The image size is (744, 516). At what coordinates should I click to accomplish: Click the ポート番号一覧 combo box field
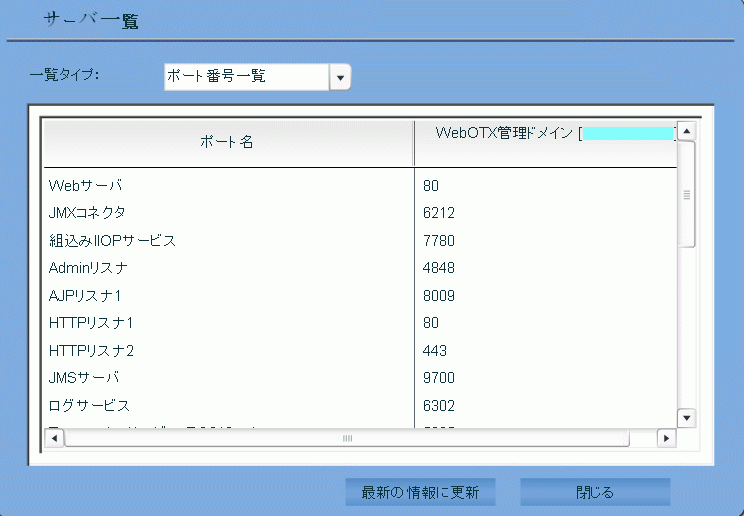246,77
